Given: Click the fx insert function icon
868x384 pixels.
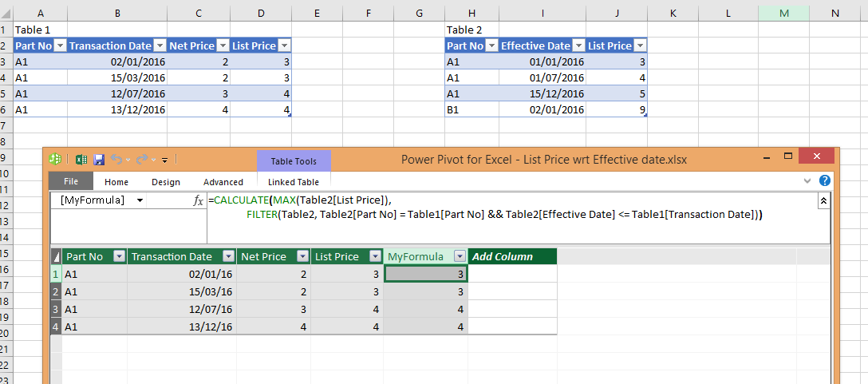Looking at the screenshot, I should click(x=198, y=200).
